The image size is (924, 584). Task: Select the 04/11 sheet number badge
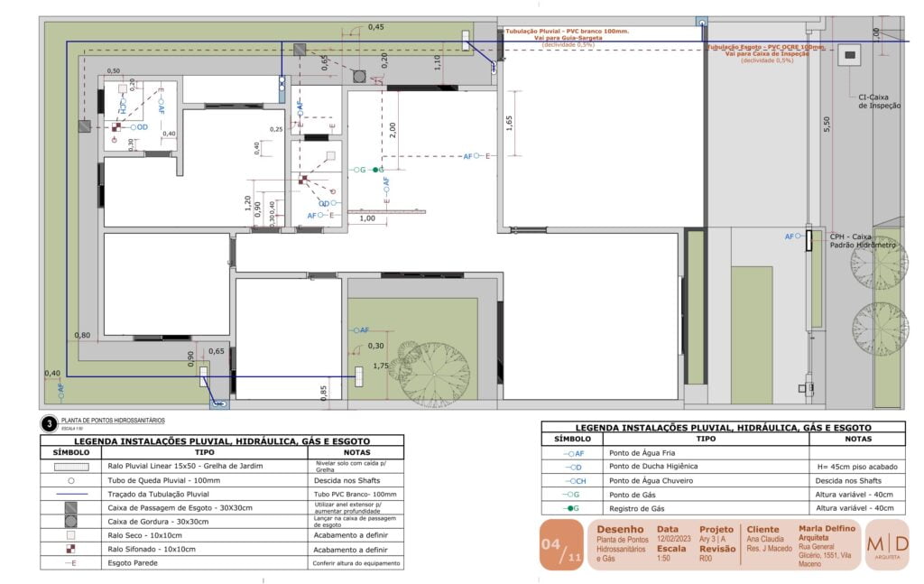[x=561, y=545]
